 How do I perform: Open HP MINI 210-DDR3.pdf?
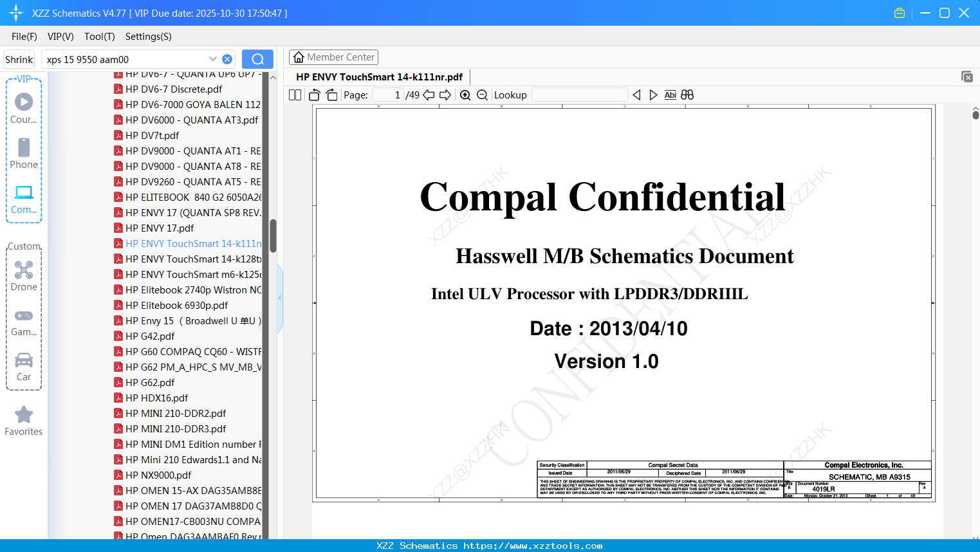(176, 429)
